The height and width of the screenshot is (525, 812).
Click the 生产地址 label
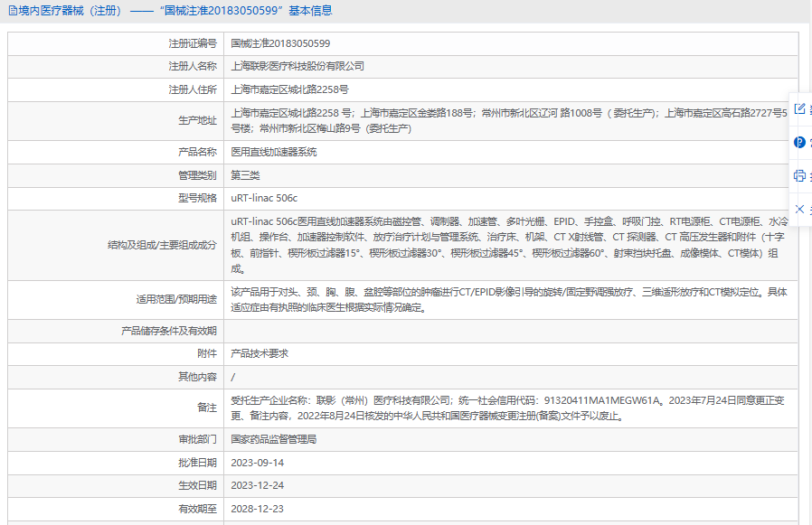pos(197,121)
